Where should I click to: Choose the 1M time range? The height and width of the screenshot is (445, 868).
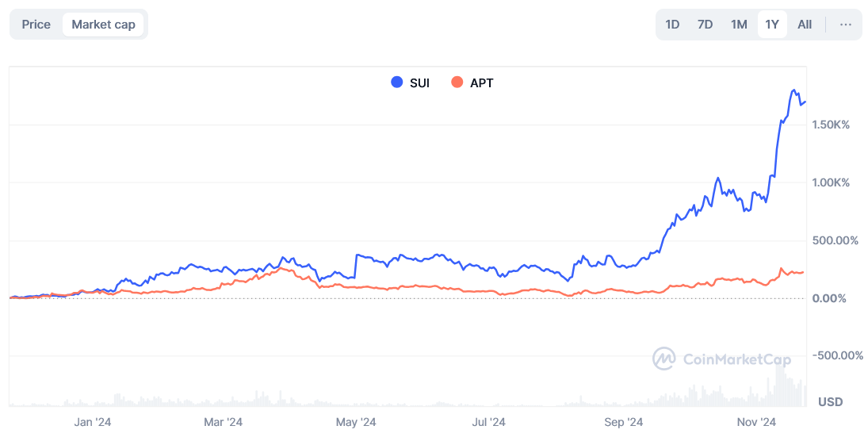pyautogui.click(x=739, y=25)
